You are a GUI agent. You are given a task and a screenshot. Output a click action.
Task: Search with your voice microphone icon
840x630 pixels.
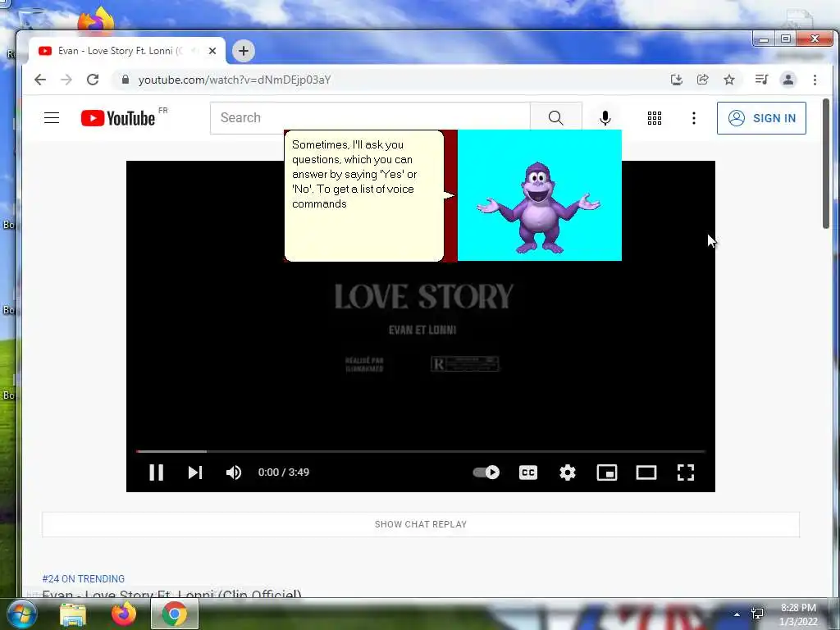tap(605, 118)
